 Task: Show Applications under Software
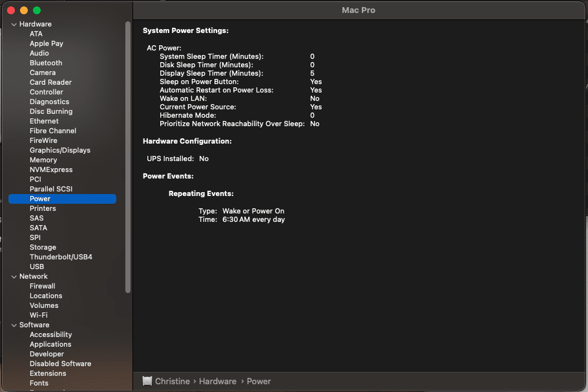click(50, 344)
